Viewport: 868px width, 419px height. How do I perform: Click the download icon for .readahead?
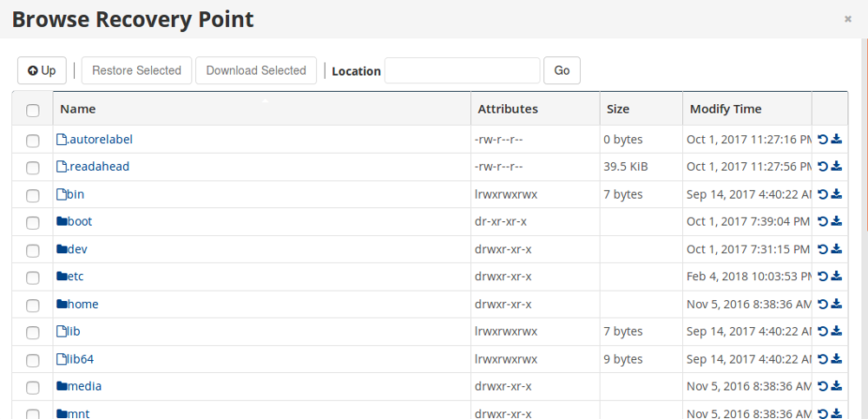click(x=837, y=167)
